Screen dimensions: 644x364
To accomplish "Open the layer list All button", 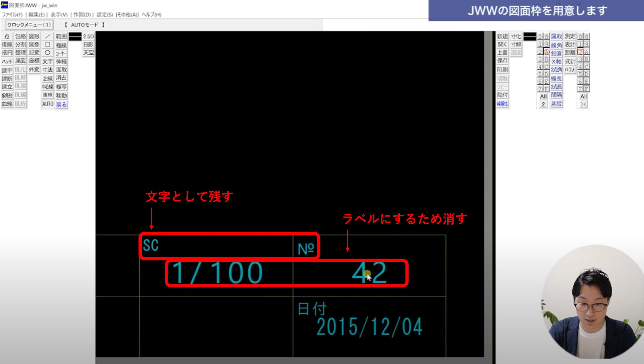I will [543, 96].
